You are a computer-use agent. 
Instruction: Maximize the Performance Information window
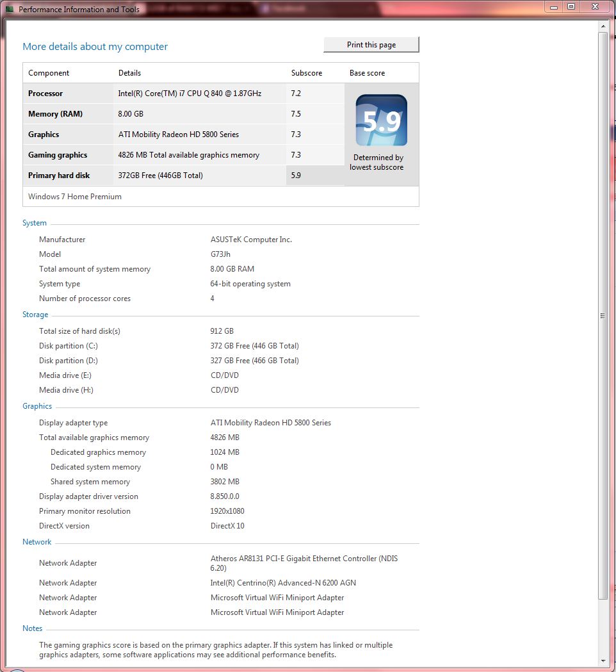click(x=571, y=7)
